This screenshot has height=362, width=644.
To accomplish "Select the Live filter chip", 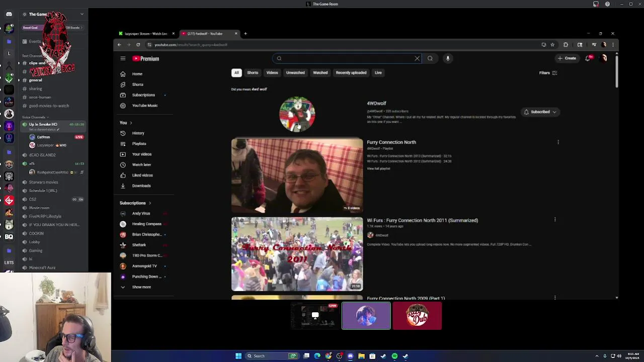I will tap(378, 73).
